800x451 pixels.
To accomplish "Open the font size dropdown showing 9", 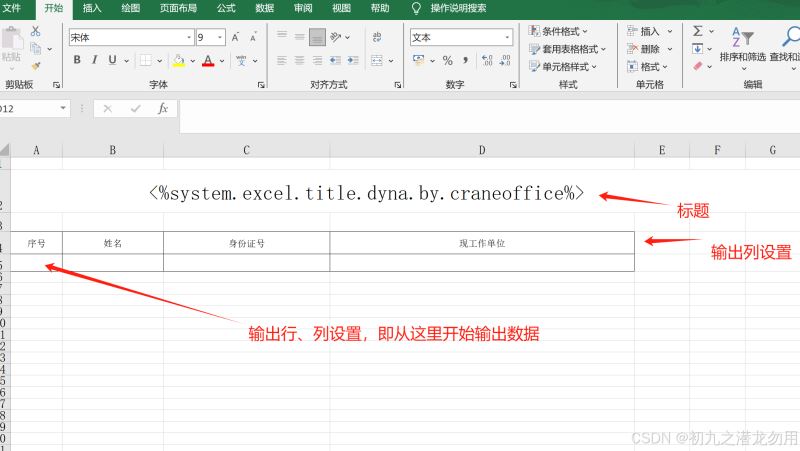I will [x=220, y=37].
